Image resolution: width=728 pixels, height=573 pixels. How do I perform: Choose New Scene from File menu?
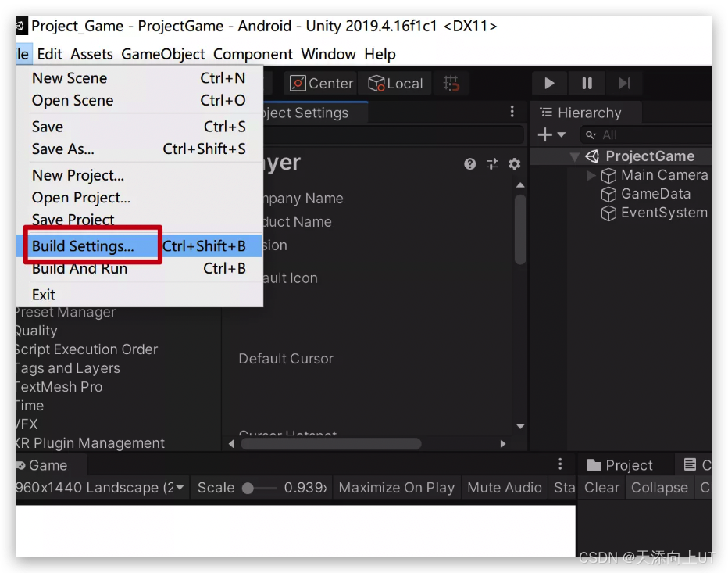[x=139, y=78]
